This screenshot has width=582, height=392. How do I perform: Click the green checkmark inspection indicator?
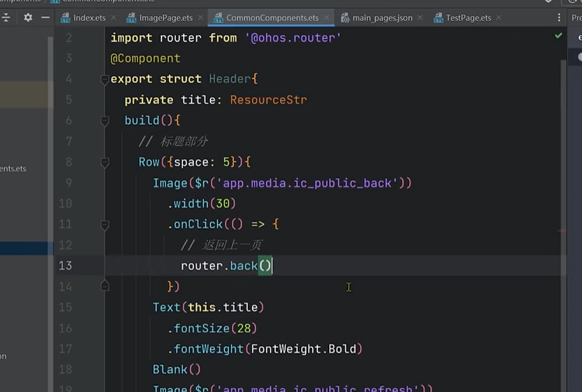[x=558, y=36]
